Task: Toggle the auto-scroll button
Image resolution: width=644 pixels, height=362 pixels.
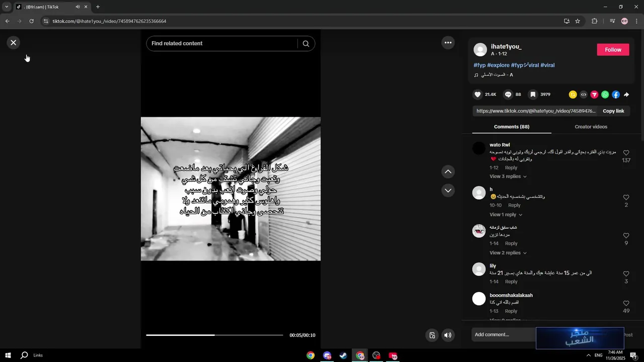Action: pos(432,335)
